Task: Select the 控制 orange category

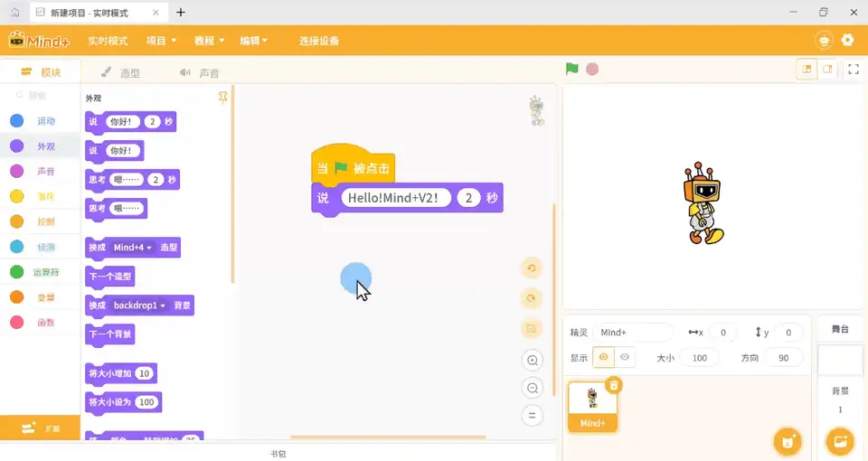Action: [x=40, y=221]
